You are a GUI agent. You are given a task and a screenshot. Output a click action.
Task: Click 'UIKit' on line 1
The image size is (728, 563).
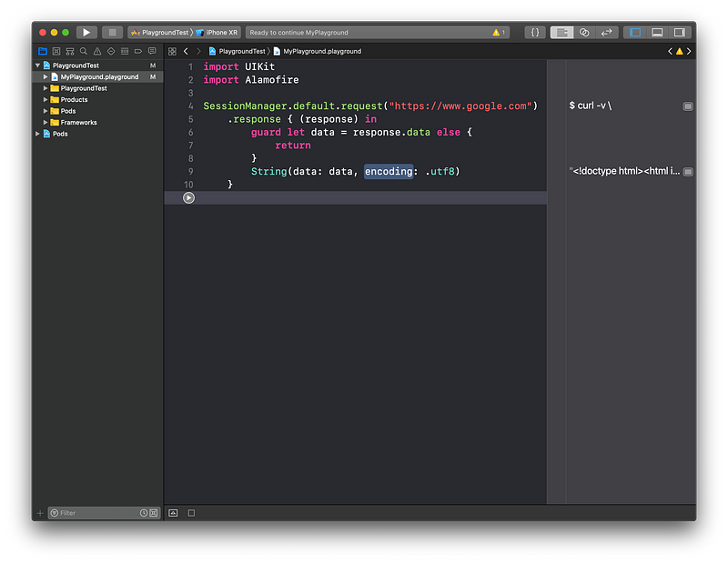pyautogui.click(x=260, y=66)
